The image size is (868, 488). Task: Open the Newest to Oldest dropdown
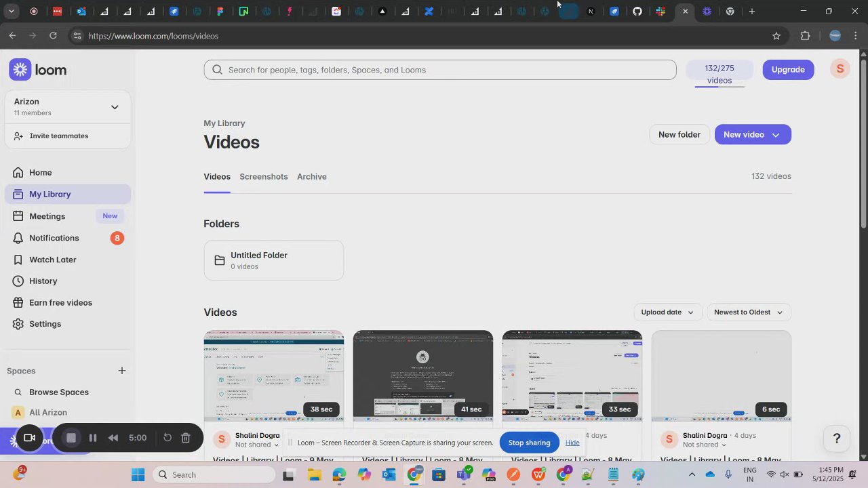[749, 312]
